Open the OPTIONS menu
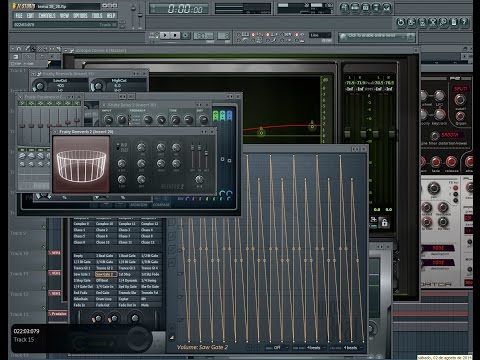The image size is (480, 360). (80, 16)
